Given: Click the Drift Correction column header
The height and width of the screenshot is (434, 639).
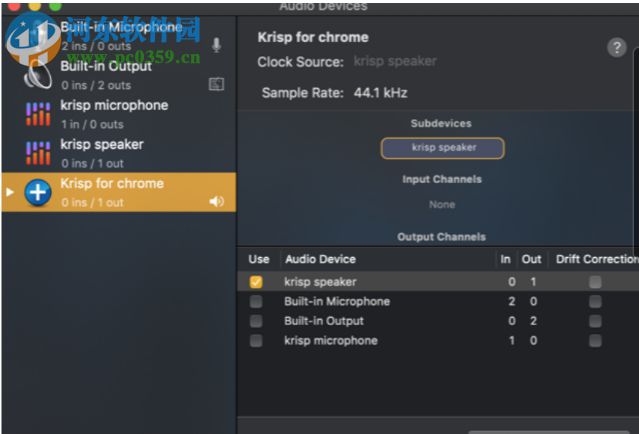Looking at the screenshot, I should [597, 259].
